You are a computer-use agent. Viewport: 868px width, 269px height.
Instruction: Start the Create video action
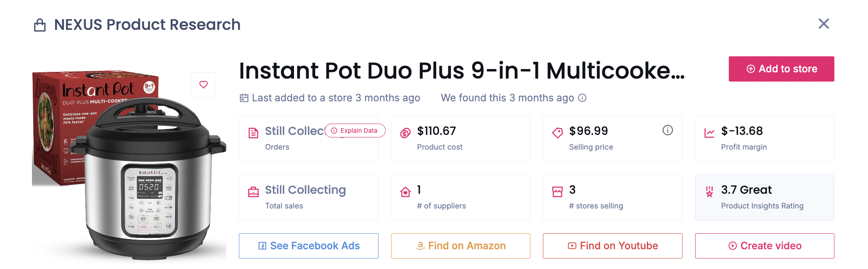(765, 246)
